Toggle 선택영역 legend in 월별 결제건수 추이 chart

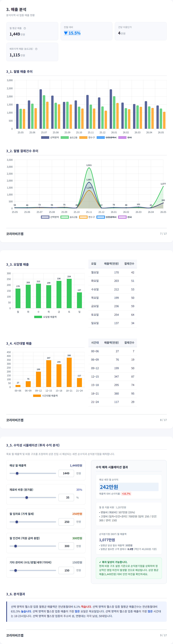click(50, 217)
